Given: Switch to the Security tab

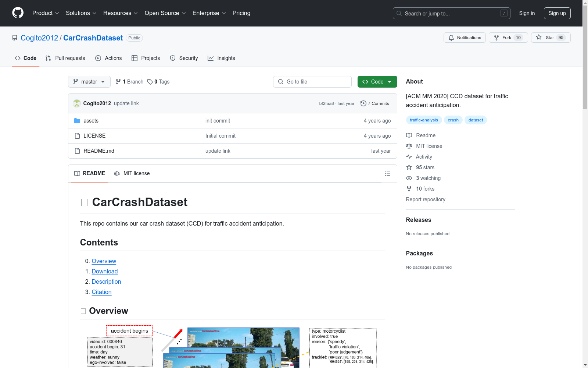Looking at the screenshot, I should (184, 58).
